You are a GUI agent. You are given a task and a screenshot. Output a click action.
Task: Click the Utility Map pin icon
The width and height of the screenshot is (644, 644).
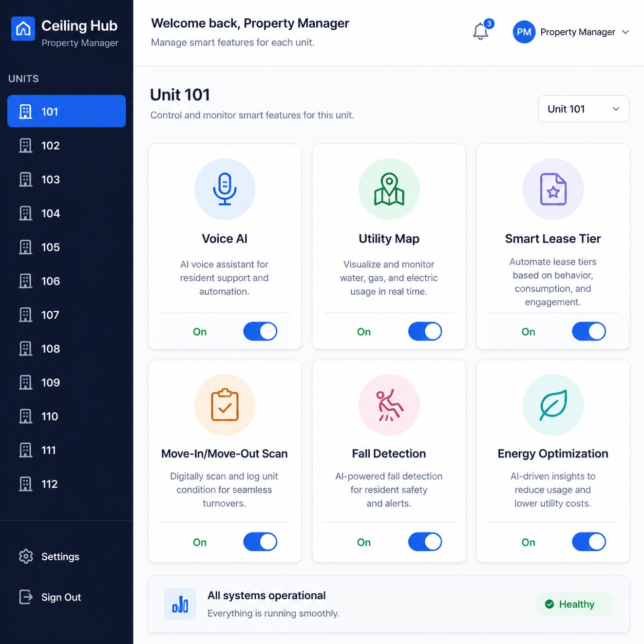389,189
